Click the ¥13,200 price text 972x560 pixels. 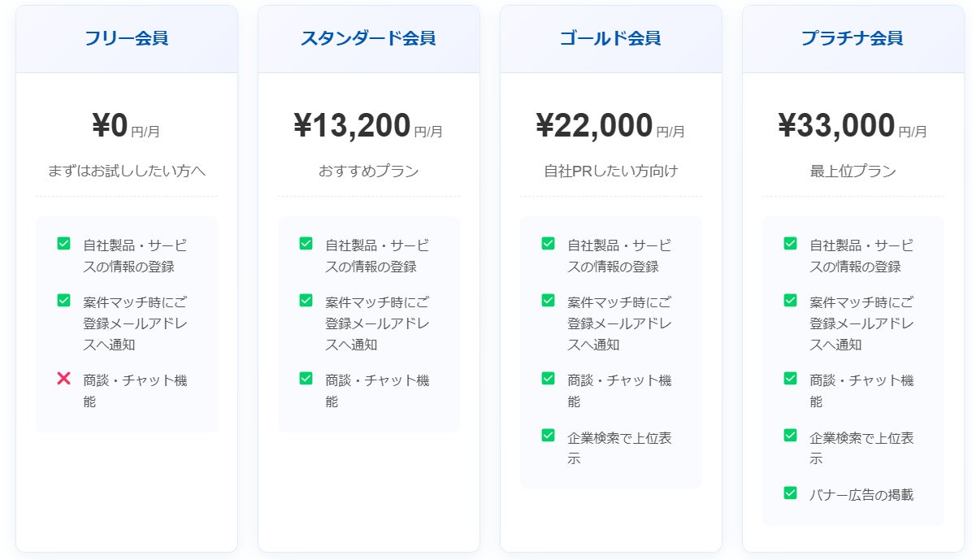pyautogui.click(x=352, y=126)
